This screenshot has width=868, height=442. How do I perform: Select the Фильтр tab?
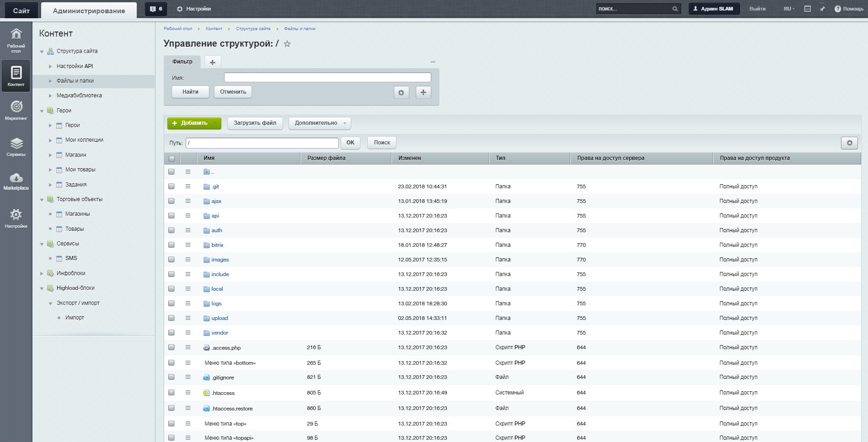182,62
